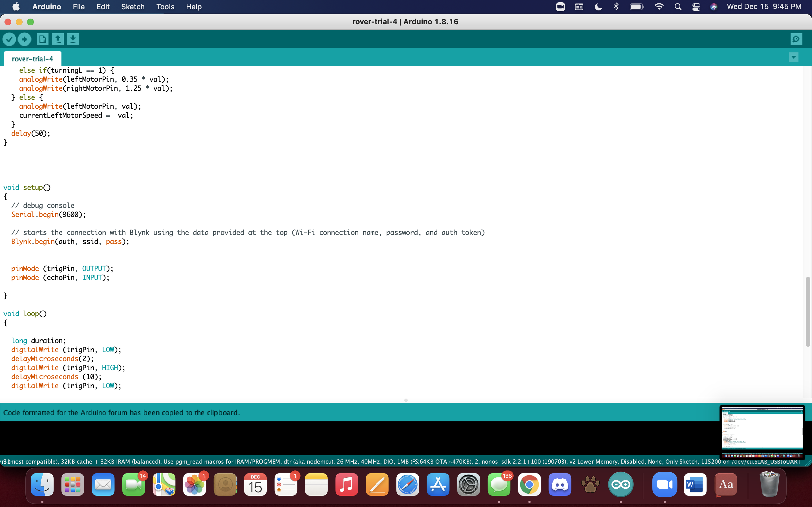This screenshot has height=507, width=812.
Task: Open the Serial Monitor magnifier icon
Action: tap(796, 39)
